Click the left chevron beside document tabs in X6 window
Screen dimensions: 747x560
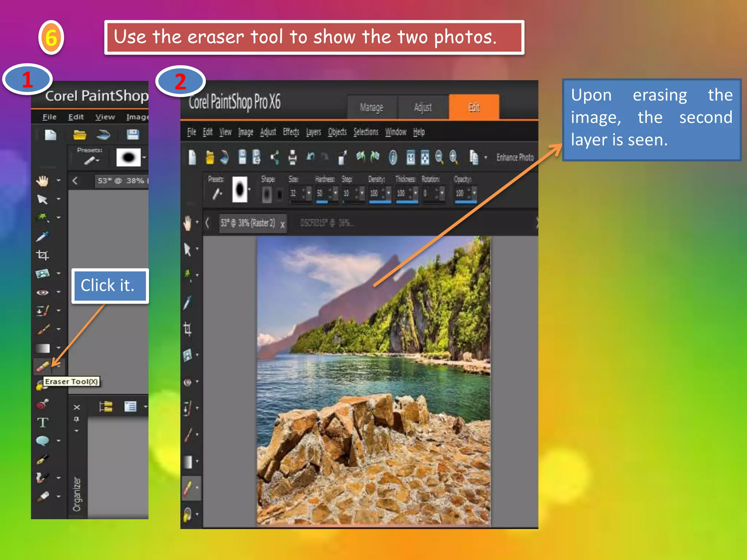tap(207, 223)
